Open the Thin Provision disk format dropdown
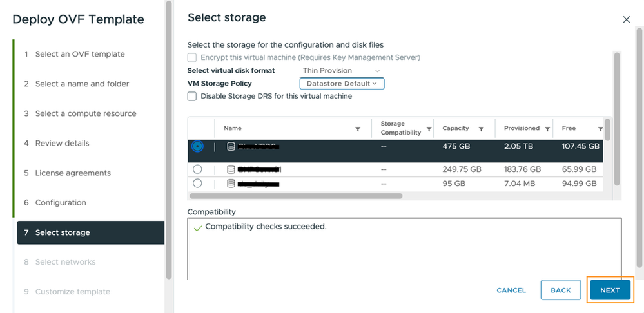Viewport: 644px width, 313px height. 342,70
